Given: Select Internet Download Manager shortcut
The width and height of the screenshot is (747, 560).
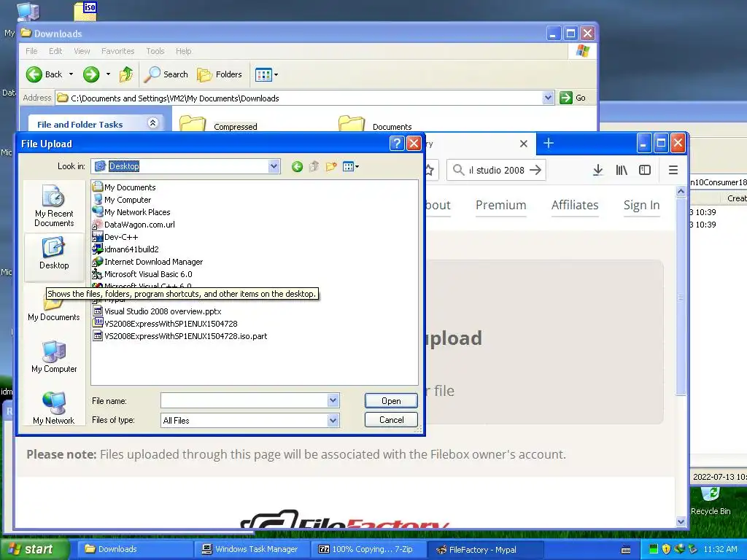Looking at the screenshot, I should click(x=147, y=262).
